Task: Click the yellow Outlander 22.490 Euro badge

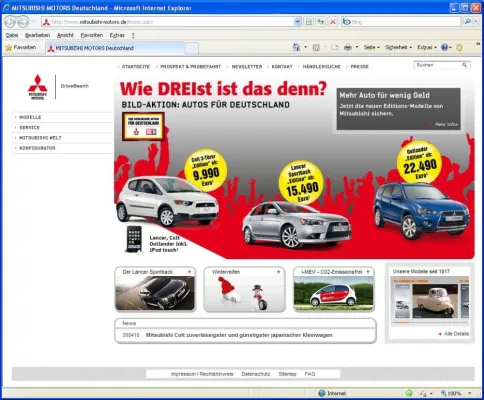Action: pyautogui.click(x=419, y=162)
